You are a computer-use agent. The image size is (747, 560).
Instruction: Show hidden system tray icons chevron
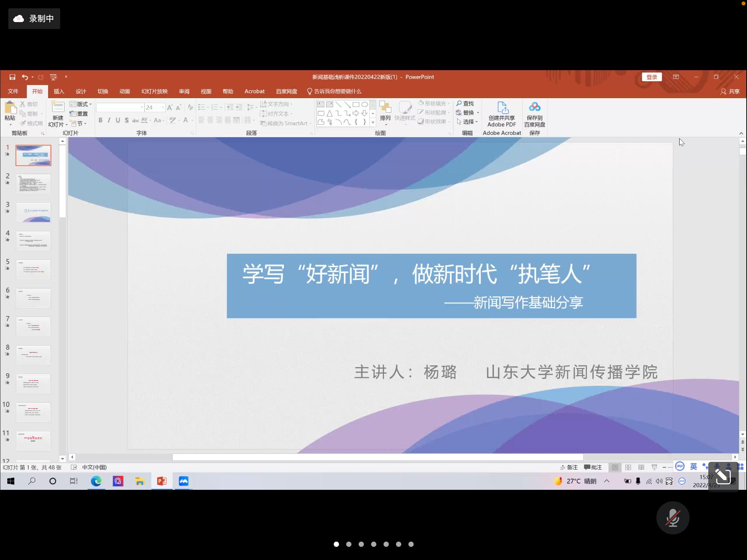607,481
